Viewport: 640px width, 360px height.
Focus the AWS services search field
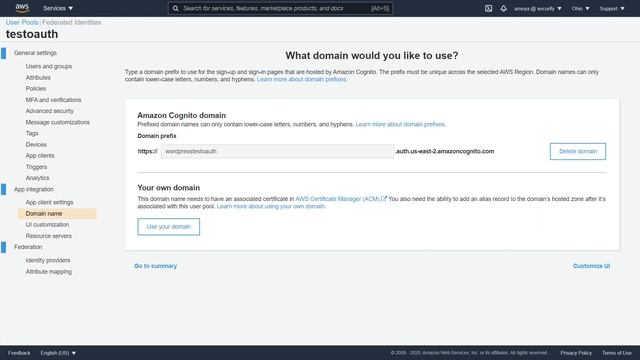(280, 8)
